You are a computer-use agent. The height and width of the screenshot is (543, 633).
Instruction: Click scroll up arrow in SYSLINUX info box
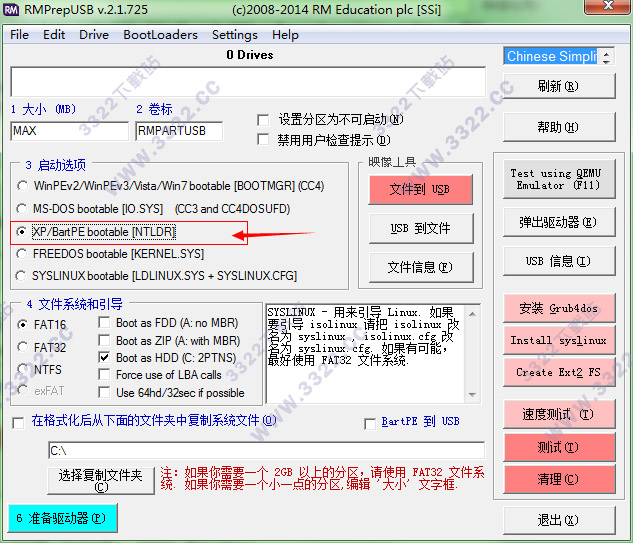tap(472, 314)
